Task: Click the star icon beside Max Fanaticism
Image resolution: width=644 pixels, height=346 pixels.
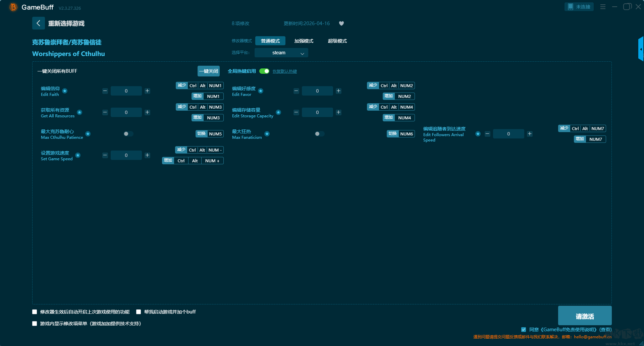Action: point(267,134)
